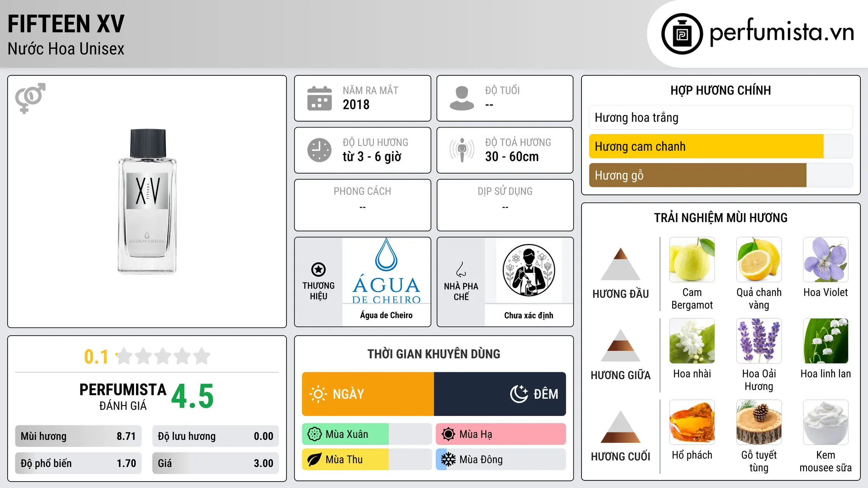Click the Hương giữa pyramid icon
Image resolution: width=868 pixels, height=488 pixels.
point(620,345)
